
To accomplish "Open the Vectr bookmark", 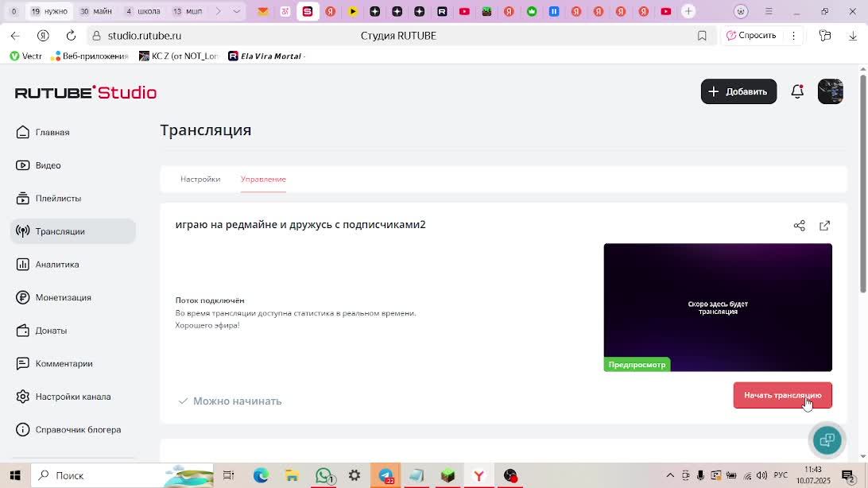I will (x=26, y=56).
